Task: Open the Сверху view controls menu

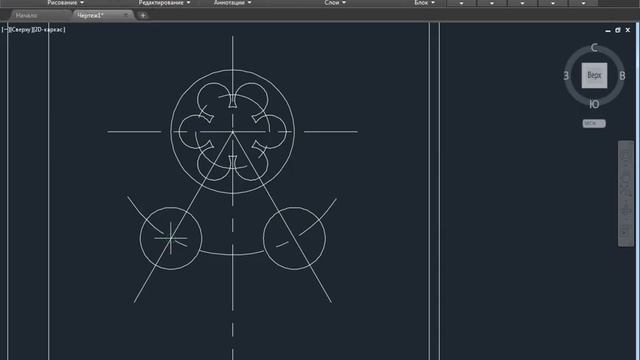Action: (x=20, y=29)
